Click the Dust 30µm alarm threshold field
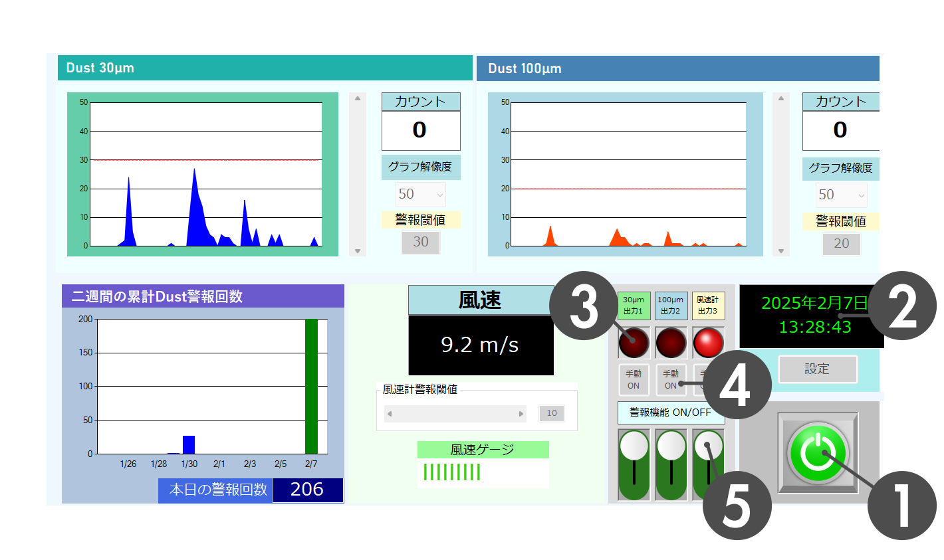The height and width of the screenshot is (560, 944). [x=421, y=242]
